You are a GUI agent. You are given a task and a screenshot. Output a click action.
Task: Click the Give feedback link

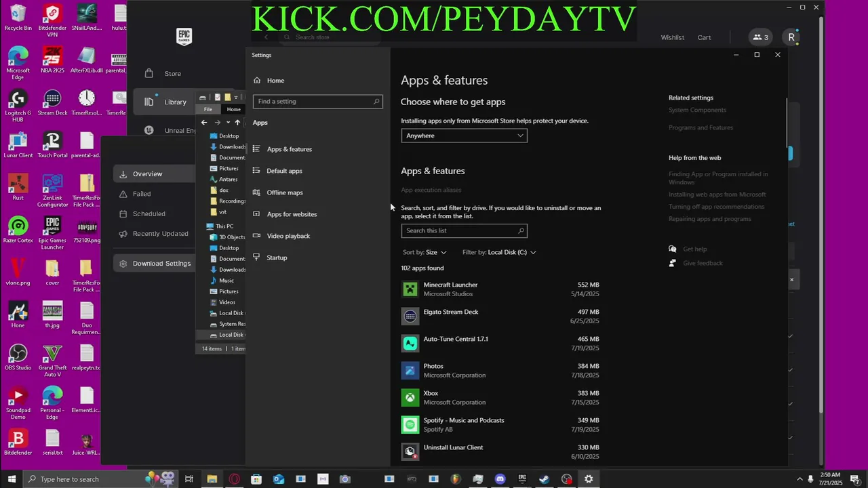tap(703, 263)
